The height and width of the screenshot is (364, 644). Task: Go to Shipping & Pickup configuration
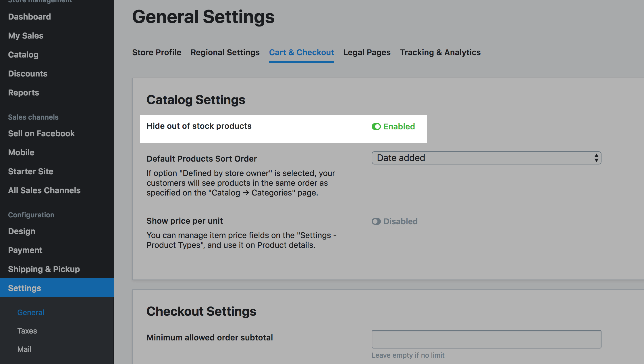pos(44,269)
